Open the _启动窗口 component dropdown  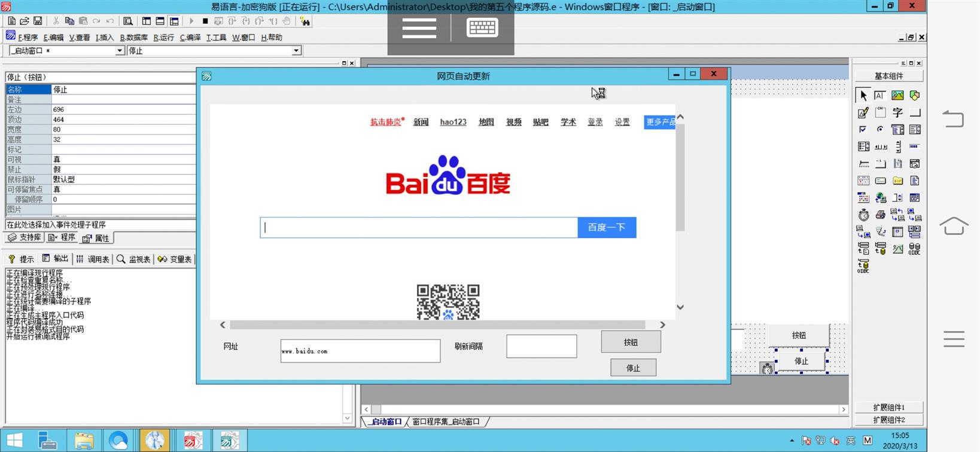[120, 51]
